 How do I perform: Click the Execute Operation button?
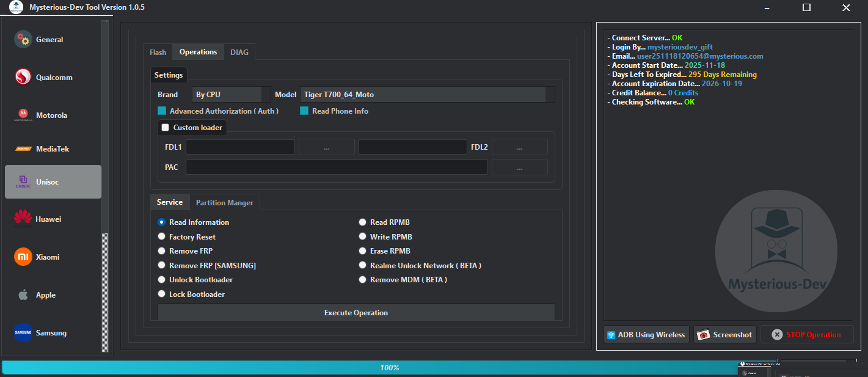point(356,312)
